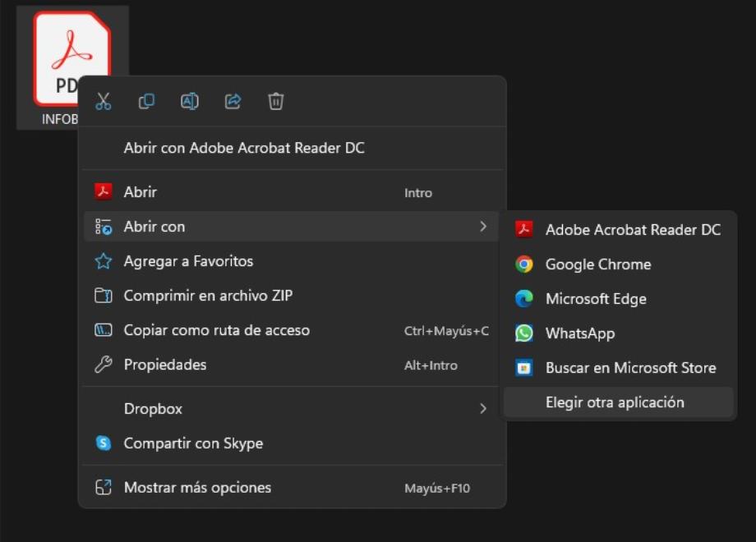Screen dimensions: 756x542
Task: Click the Copy icon
Action: point(146,101)
